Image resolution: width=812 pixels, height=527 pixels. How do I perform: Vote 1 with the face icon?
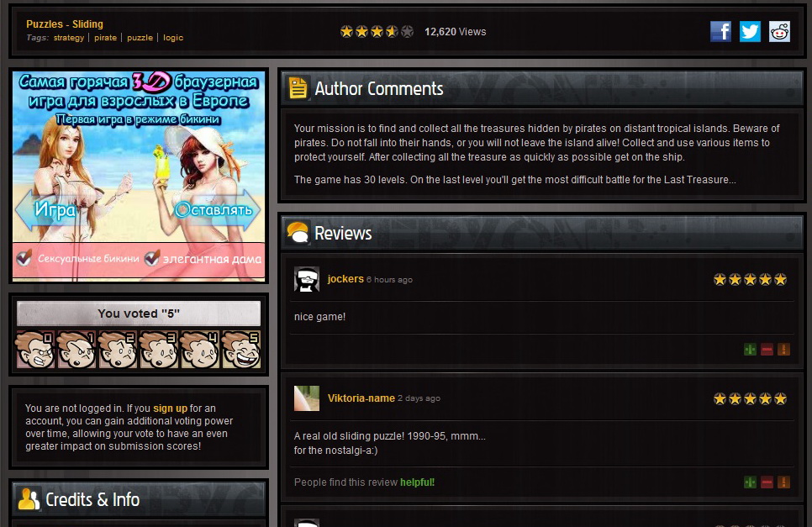[76, 350]
